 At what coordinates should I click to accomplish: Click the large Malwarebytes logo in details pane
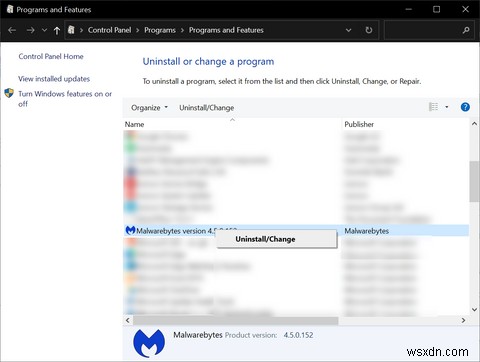coord(149,343)
